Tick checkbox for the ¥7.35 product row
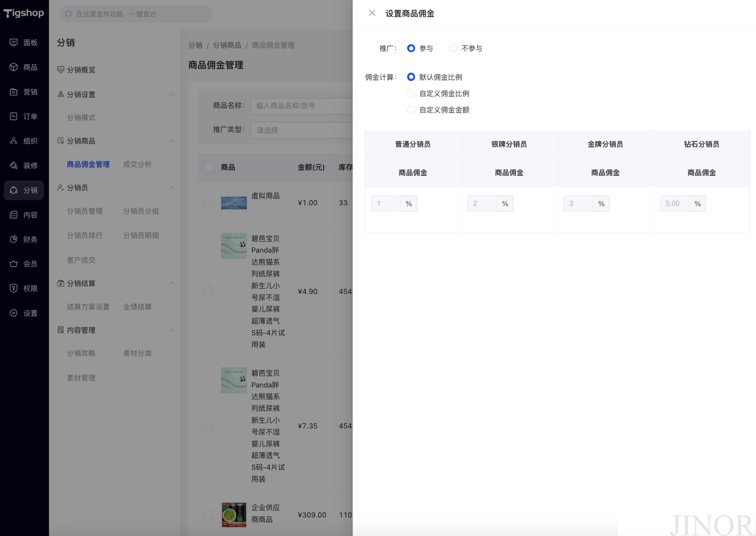 tap(208, 425)
